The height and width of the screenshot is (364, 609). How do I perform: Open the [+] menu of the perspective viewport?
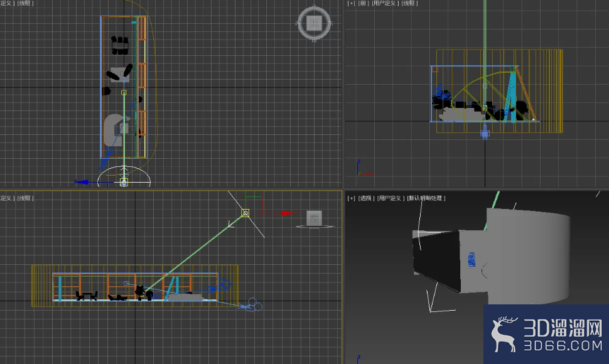point(351,198)
